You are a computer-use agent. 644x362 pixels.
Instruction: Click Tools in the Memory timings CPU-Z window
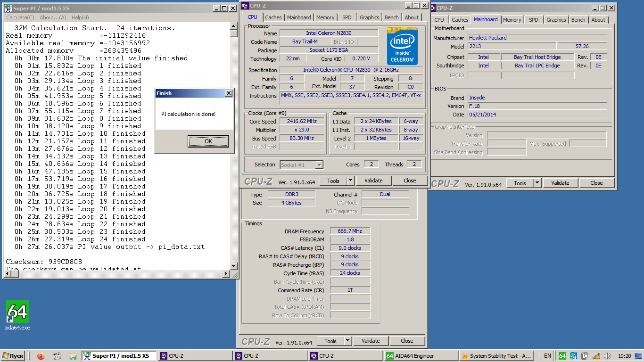tap(330, 341)
